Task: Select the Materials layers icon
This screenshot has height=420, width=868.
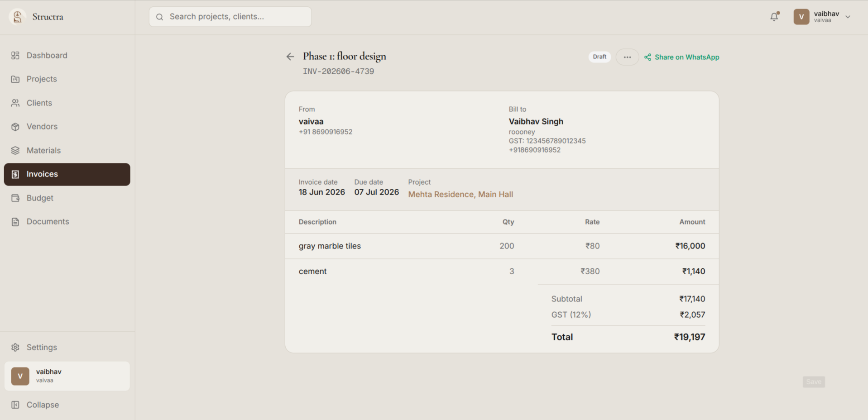Action: [15, 150]
